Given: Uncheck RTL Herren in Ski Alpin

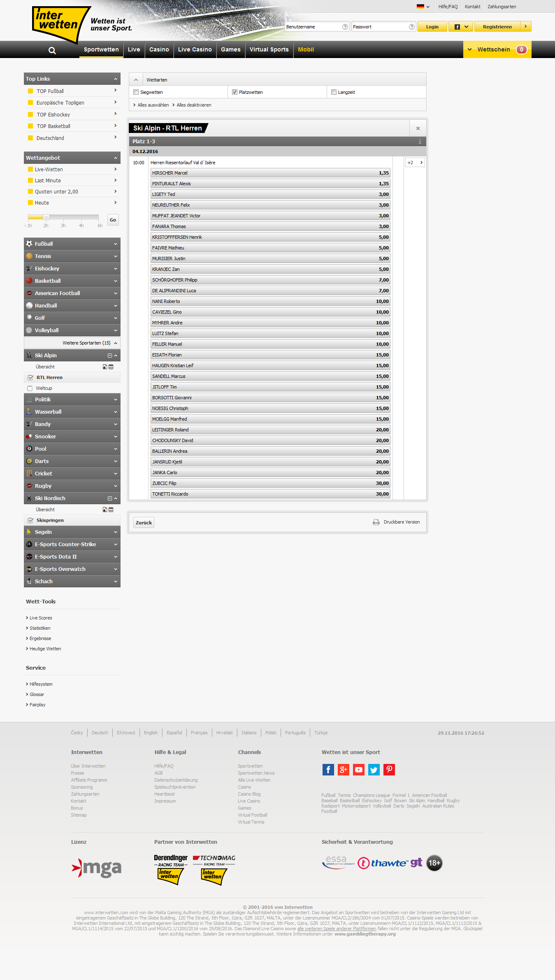Looking at the screenshot, I should click(30, 377).
